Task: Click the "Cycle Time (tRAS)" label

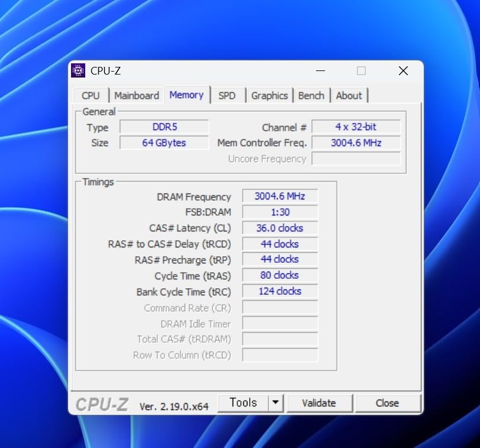Action: tap(192, 276)
